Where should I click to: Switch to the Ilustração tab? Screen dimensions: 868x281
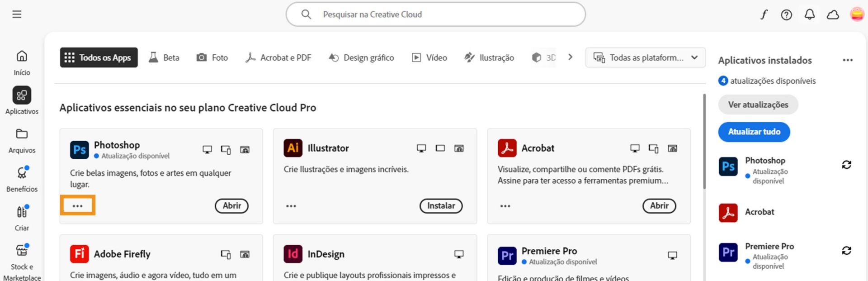tap(489, 57)
